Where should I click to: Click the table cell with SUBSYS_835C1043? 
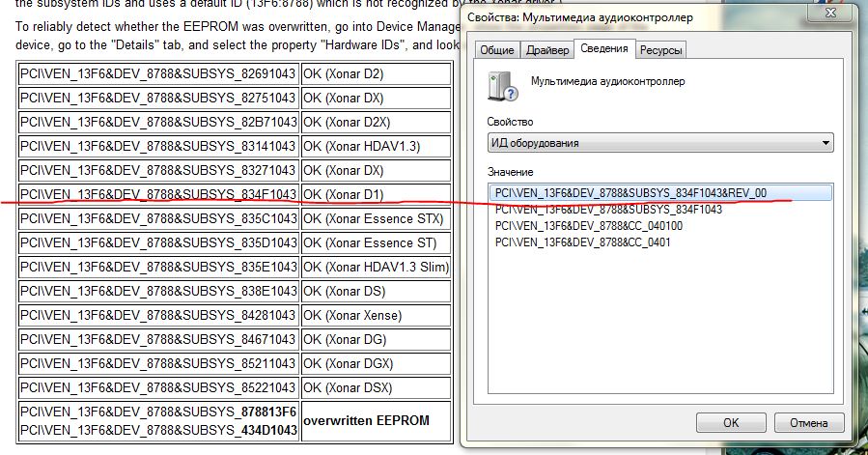[x=158, y=218]
